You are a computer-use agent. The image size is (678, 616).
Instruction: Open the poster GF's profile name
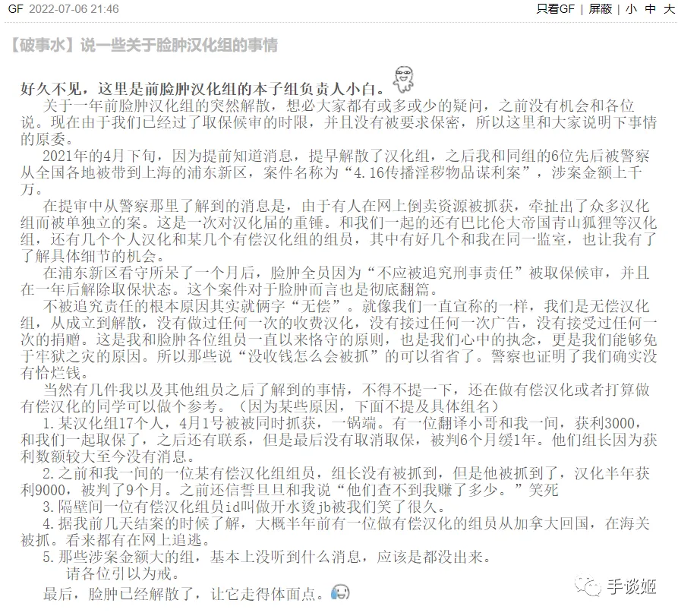click(15, 8)
